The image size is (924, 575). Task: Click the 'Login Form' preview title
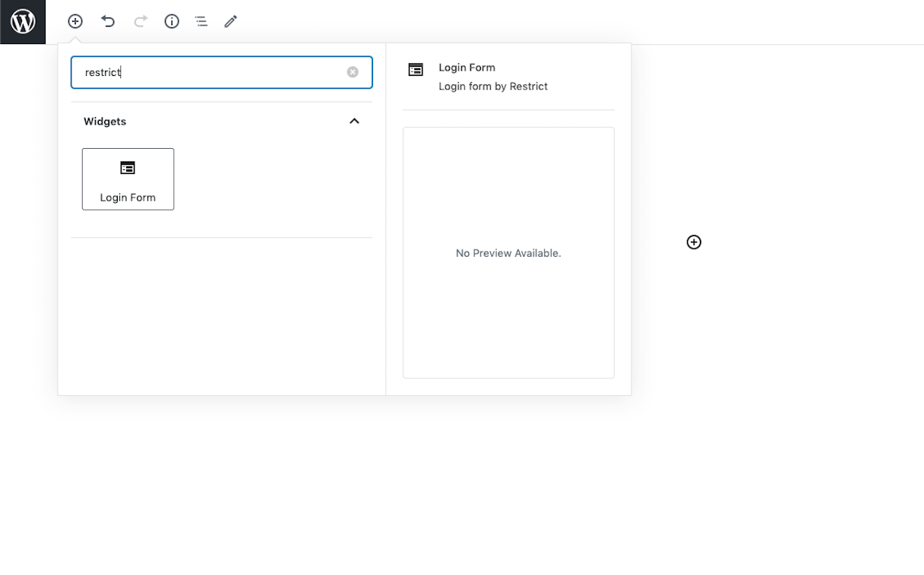(467, 68)
